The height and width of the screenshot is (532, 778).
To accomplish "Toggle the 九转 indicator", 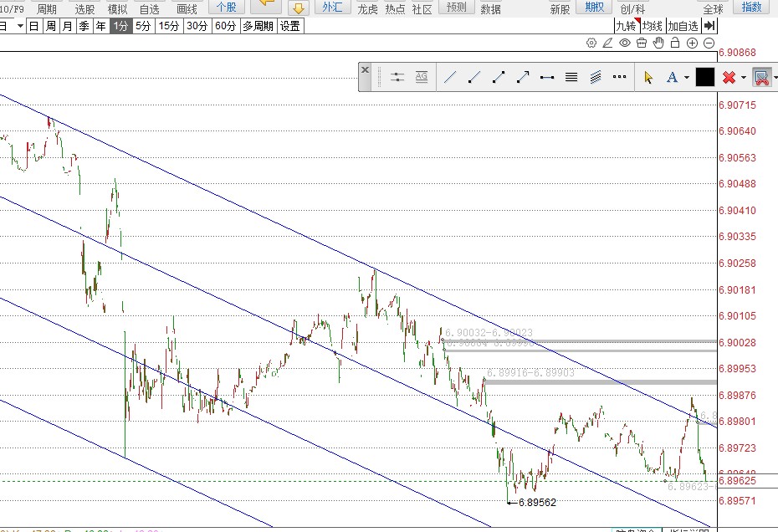I will [627, 26].
